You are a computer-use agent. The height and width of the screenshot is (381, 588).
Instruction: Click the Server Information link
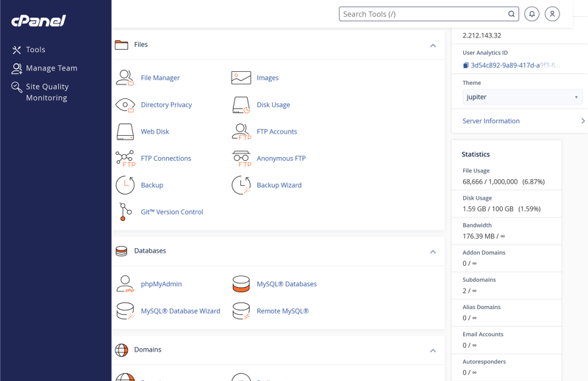point(491,121)
